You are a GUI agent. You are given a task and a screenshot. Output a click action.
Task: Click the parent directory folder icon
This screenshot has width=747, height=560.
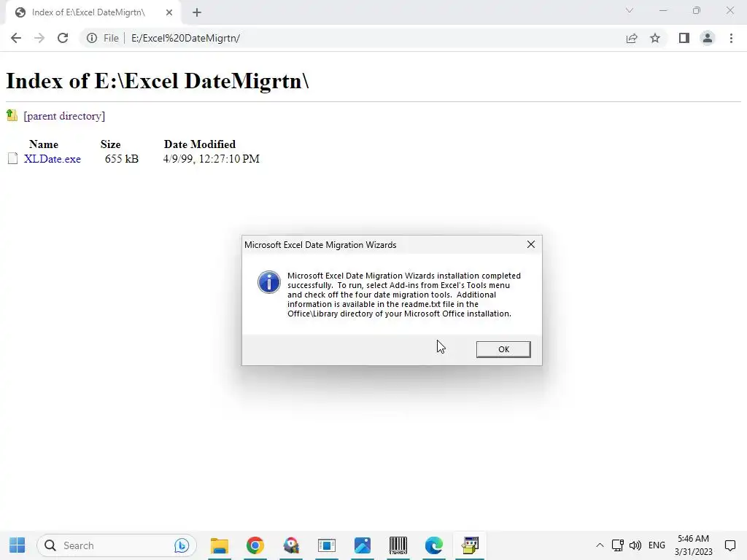click(x=12, y=114)
